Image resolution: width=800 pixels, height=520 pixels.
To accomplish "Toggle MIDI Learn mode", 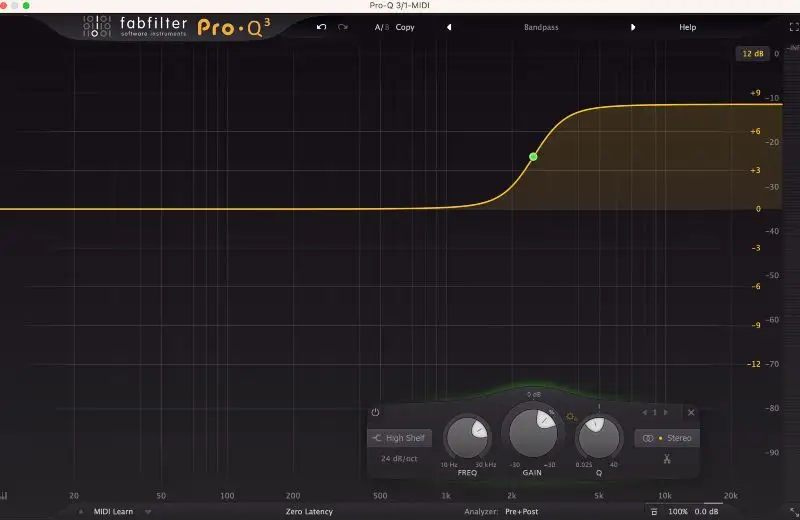I will pyautogui.click(x=113, y=511).
